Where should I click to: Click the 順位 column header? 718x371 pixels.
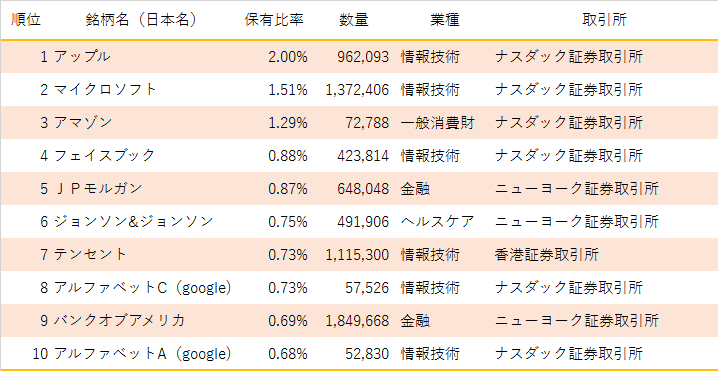pos(26,20)
